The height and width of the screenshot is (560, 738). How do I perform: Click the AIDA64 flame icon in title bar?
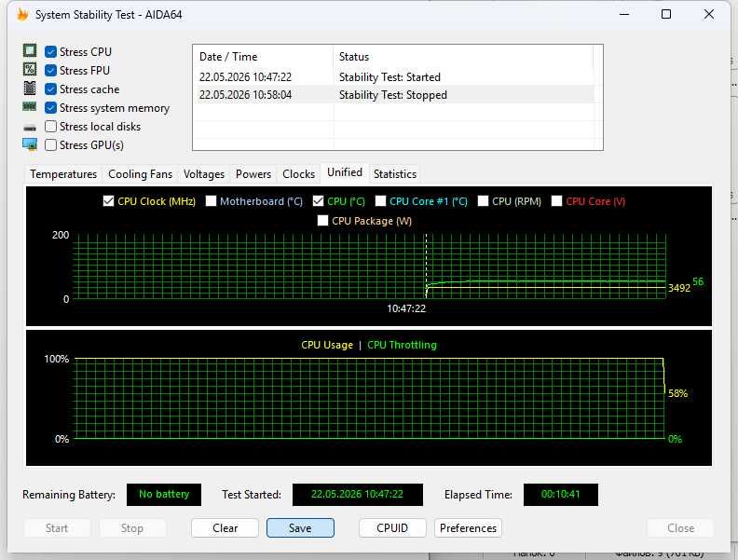22,15
